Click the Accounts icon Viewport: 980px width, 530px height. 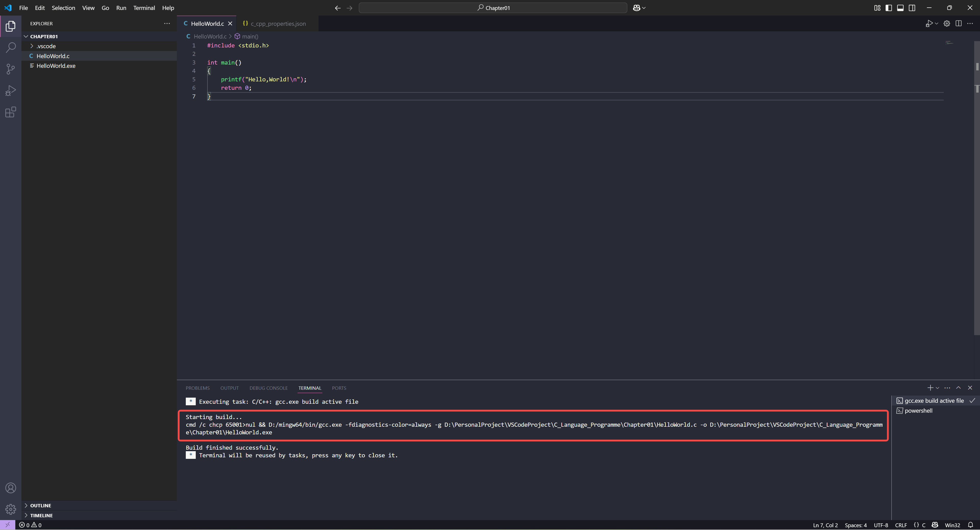11,488
